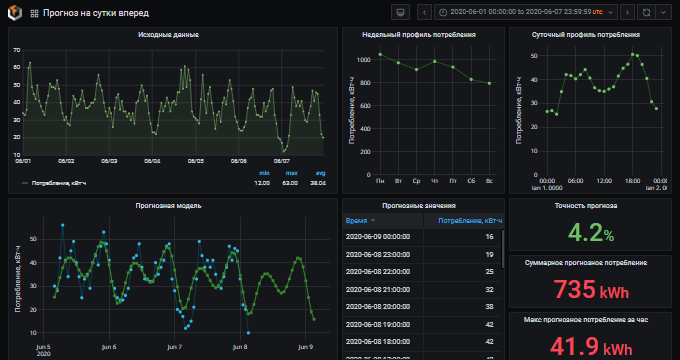This screenshot has height=360, width=680.
Task: Click dashboard title 'Прогноз на сутки вперед'
Action: pos(96,13)
